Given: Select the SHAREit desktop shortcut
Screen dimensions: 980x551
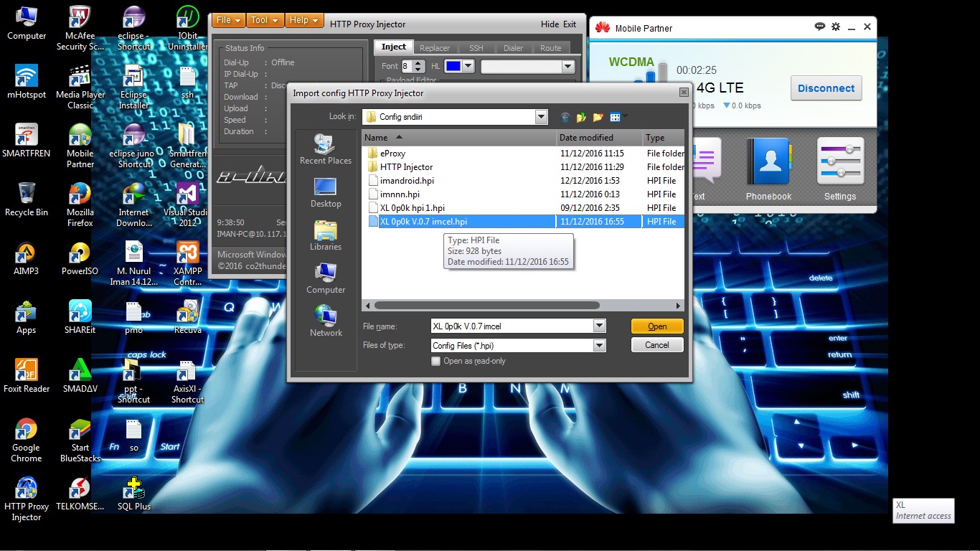Looking at the screenshot, I should tap(80, 318).
